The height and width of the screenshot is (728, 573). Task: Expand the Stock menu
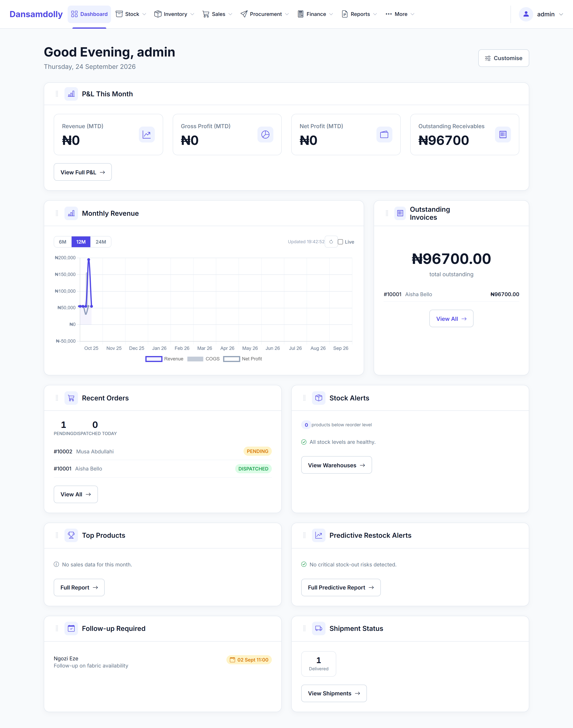point(131,14)
